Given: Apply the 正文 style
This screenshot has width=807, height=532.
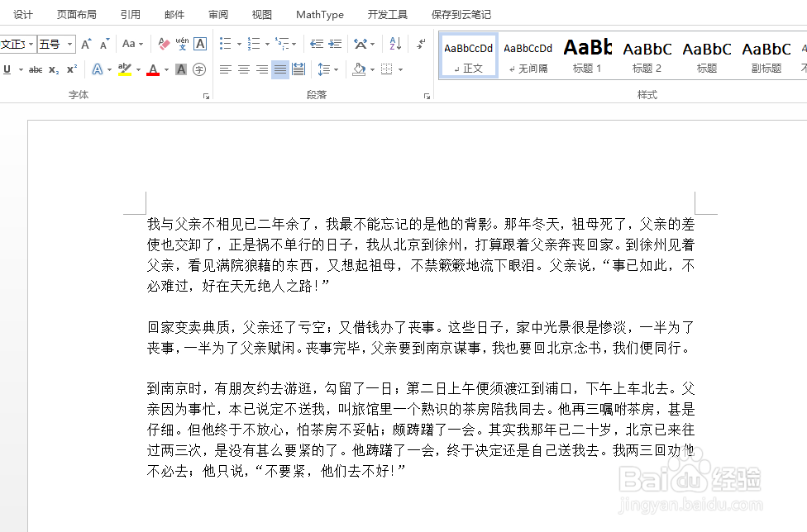Looking at the screenshot, I should point(468,55).
